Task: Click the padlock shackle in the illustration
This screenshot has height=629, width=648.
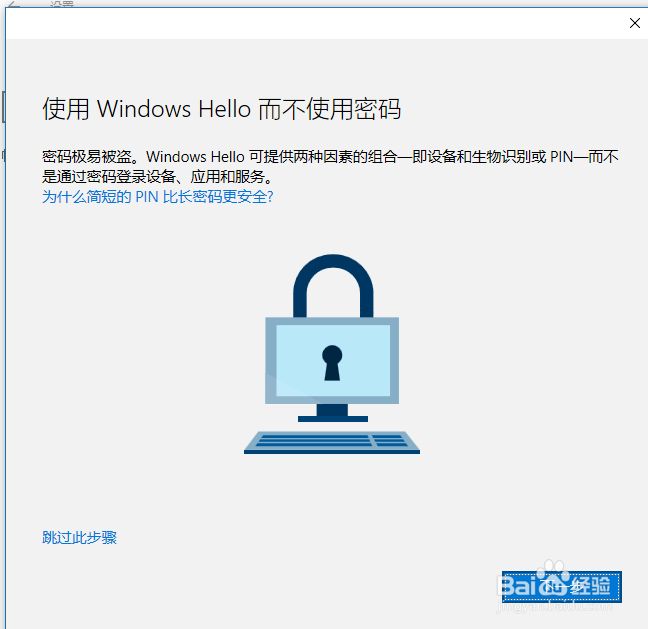Action: click(333, 285)
